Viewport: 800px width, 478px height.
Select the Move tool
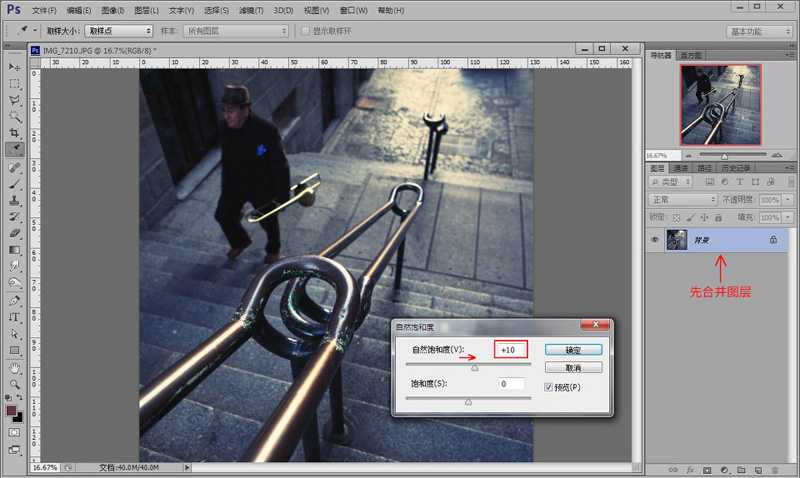point(15,66)
